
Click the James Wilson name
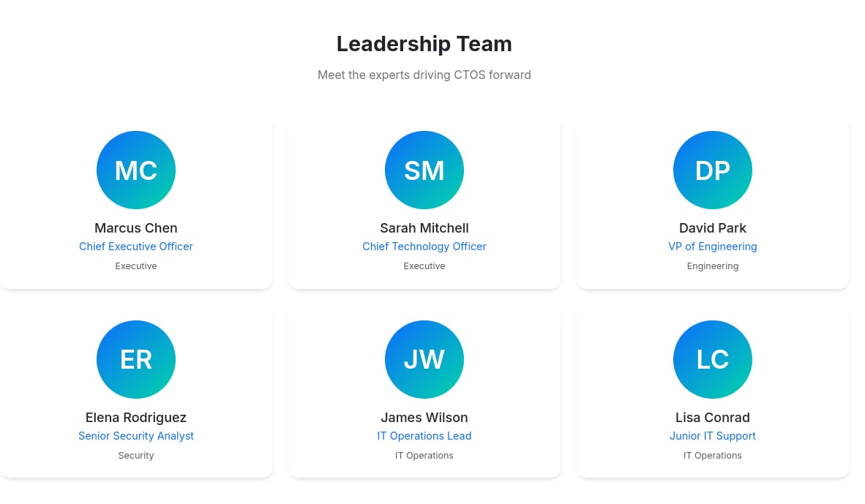[x=424, y=418]
